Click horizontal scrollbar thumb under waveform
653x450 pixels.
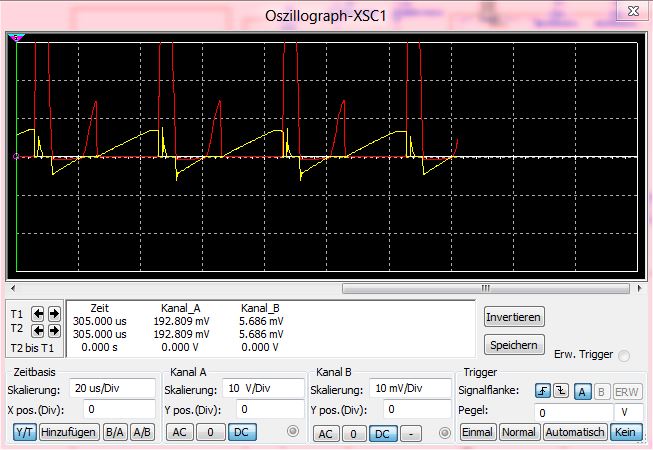pos(486,288)
